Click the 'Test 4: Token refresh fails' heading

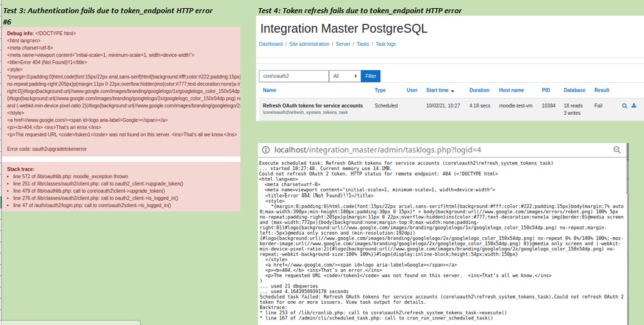click(360, 11)
